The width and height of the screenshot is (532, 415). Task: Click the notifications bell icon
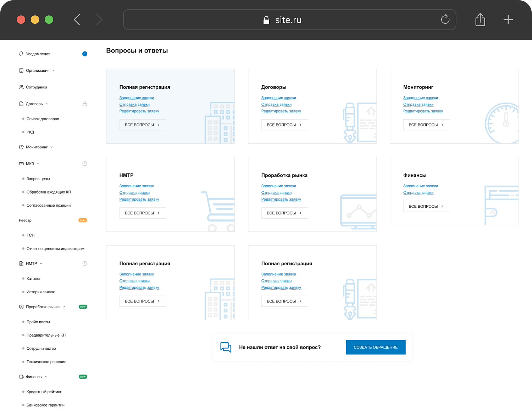click(x=21, y=54)
